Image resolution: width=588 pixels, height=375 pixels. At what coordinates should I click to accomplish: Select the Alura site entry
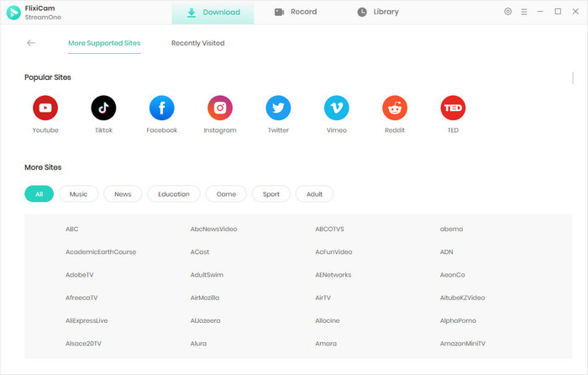199,343
